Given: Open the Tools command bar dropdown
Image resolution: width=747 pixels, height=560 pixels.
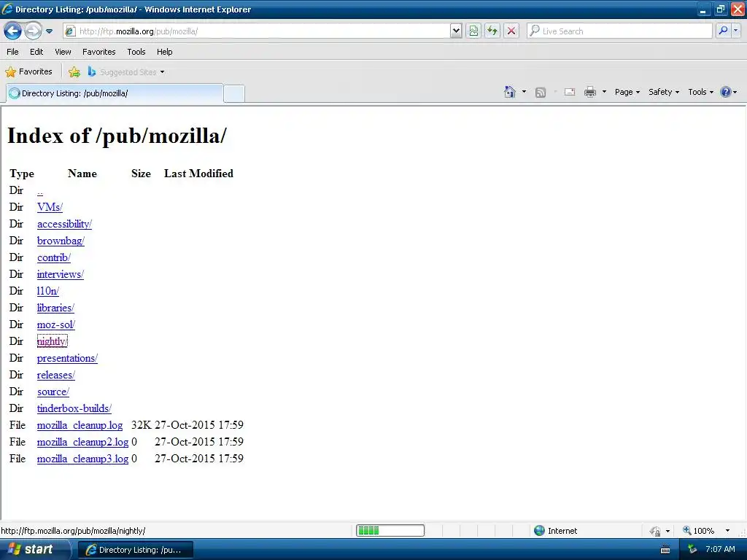Looking at the screenshot, I should coord(701,92).
